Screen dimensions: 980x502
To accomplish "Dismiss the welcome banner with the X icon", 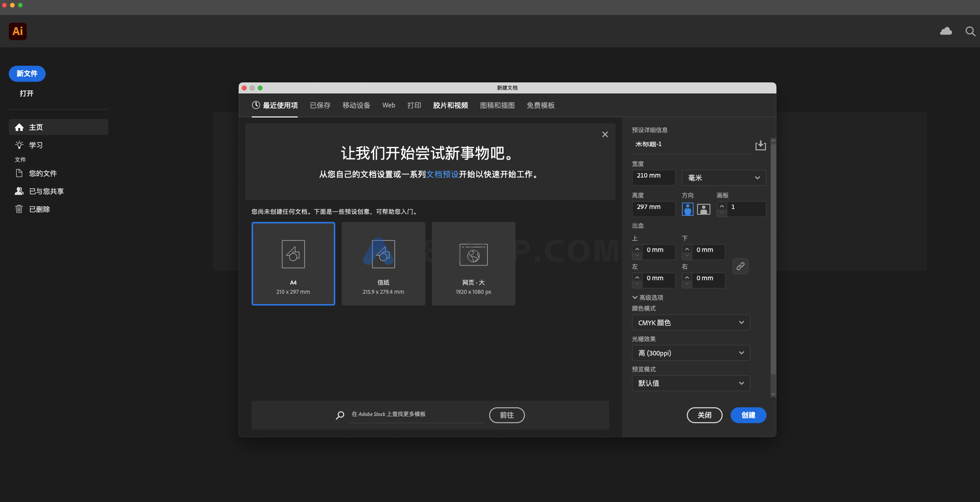I will pos(605,135).
